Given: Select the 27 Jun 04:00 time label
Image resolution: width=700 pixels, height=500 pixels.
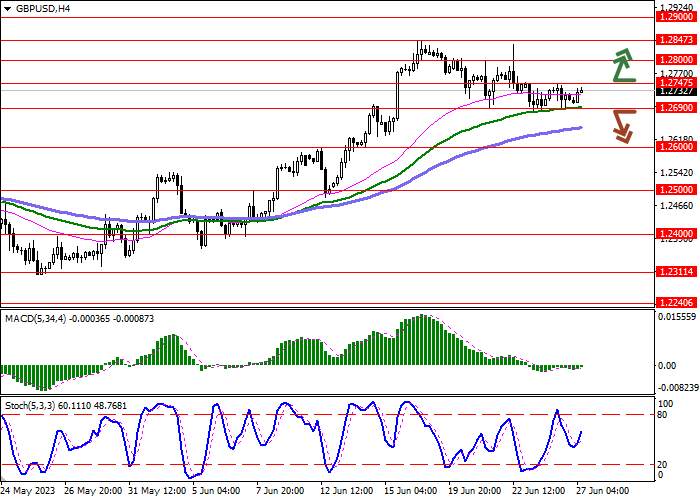Looking at the screenshot, I should 603,491.
